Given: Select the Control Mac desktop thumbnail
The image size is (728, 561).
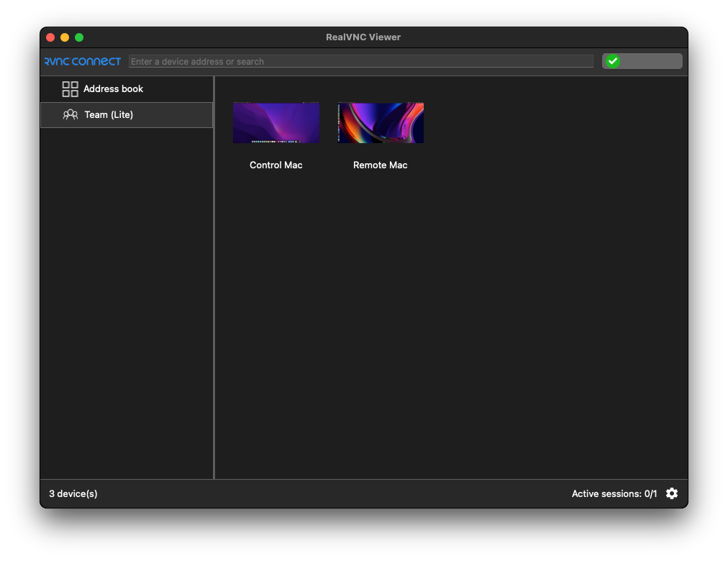Looking at the screenshot, I should coord(276,123).
